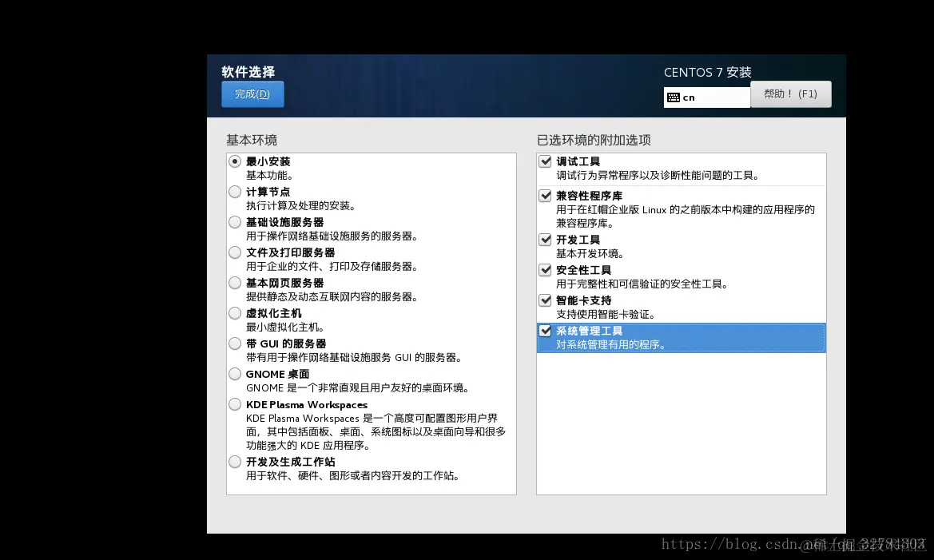Click the 开发工具 add-on label
934x560 pixels.
coord(578,240)
